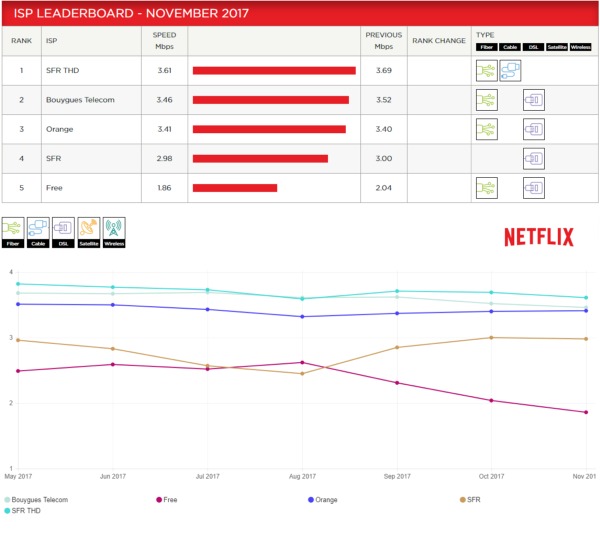Click the DSL icon in Bouygues Telecom row
600x534 pixels.
click(534, 100)
